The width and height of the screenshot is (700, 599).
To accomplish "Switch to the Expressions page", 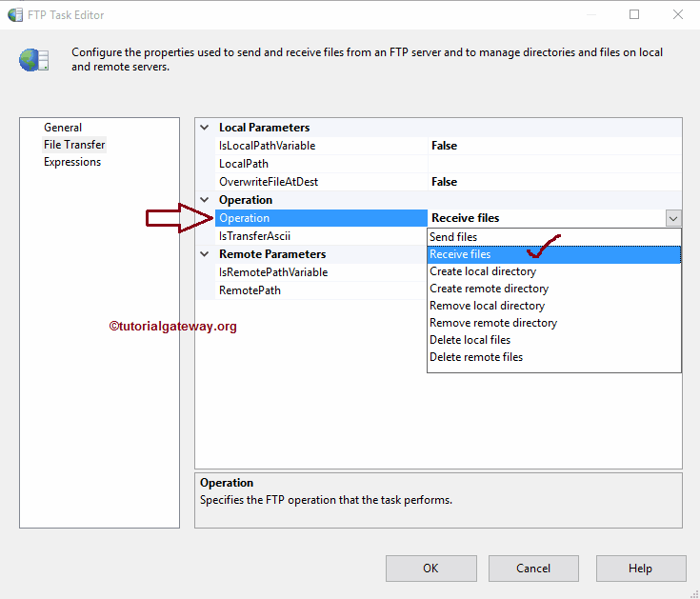I will coord(72,162).
